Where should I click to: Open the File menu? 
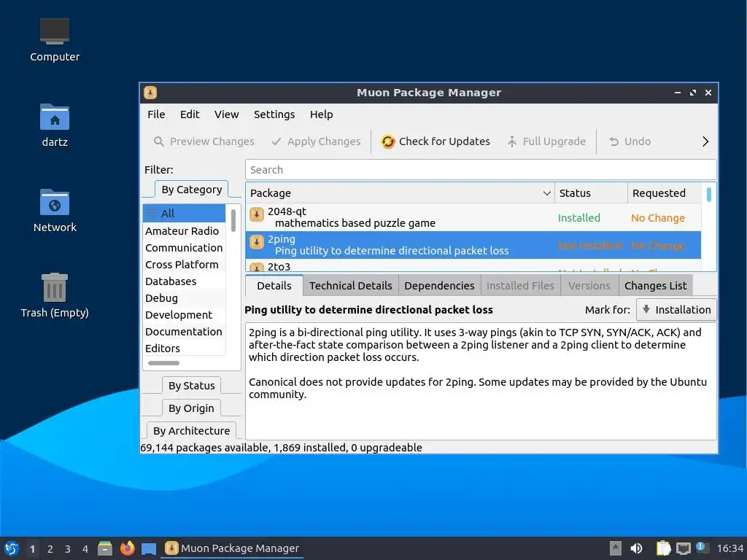click(x=156, y=114)
